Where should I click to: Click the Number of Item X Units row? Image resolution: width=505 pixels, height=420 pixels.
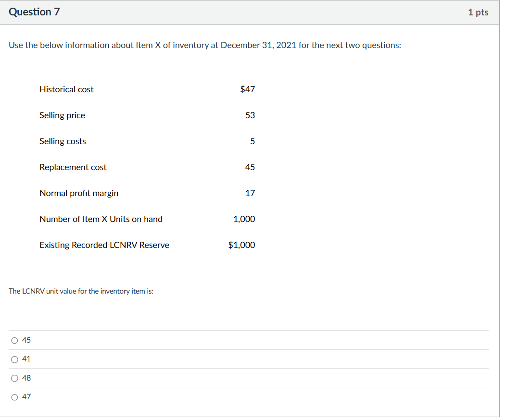[x=101, y=219]
